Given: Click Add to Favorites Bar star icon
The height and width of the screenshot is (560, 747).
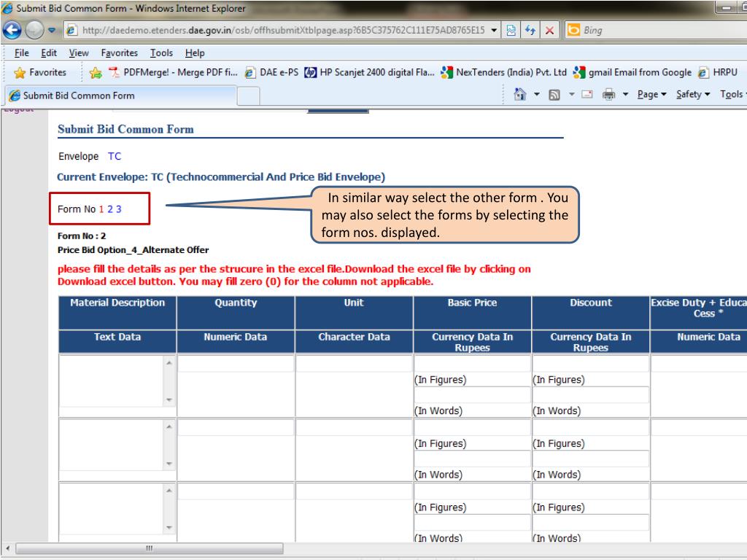Looking at the screenshot, I should [x=96, y=72].
